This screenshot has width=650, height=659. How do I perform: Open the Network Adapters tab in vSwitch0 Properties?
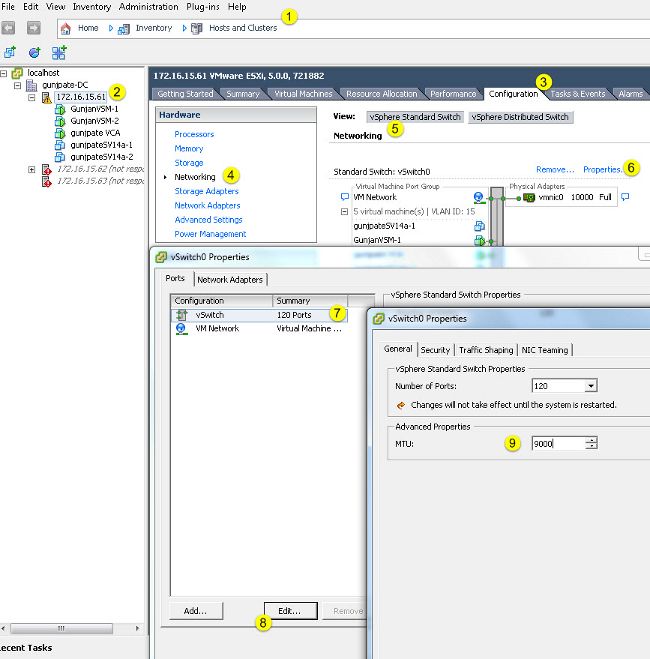pyautogui.click(x=230, y=279)
